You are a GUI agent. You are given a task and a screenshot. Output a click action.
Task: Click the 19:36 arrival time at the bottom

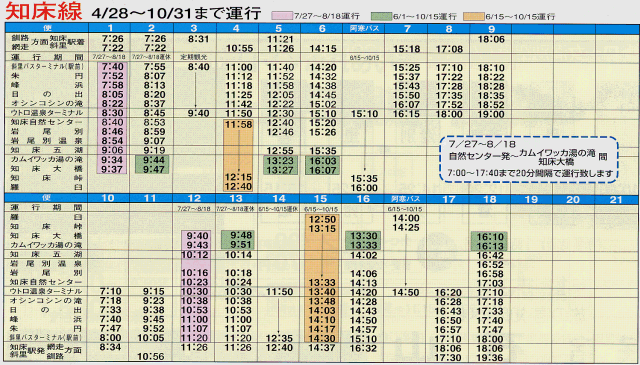tap(489, 357)
